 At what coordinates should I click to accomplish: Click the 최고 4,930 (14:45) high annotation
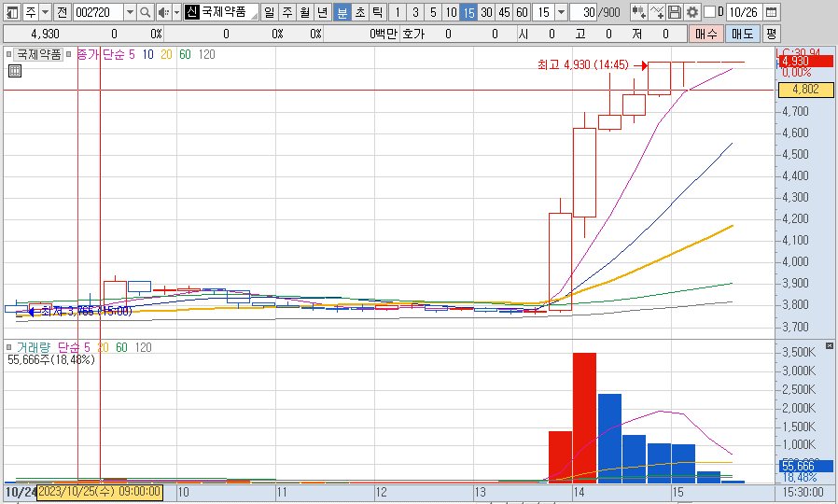tap(583, 64)
